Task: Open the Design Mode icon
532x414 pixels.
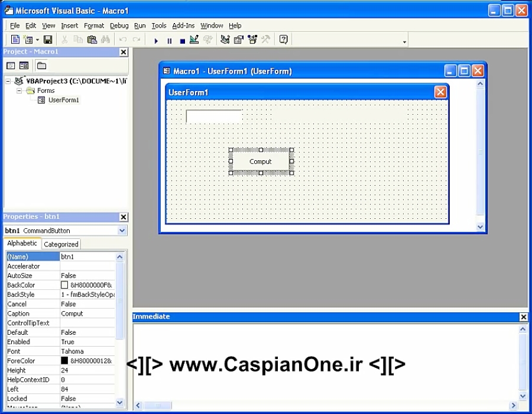Action: click(x=194, y=40)
